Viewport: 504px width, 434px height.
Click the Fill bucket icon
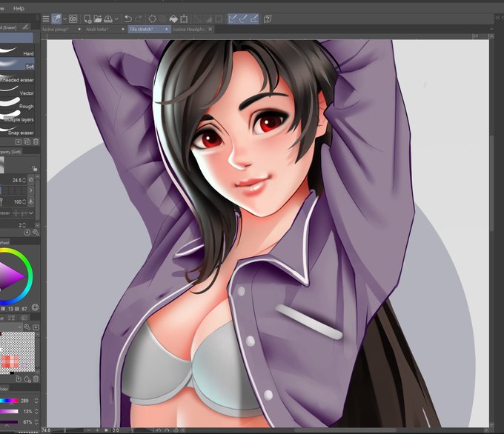[x=173, y=19]
